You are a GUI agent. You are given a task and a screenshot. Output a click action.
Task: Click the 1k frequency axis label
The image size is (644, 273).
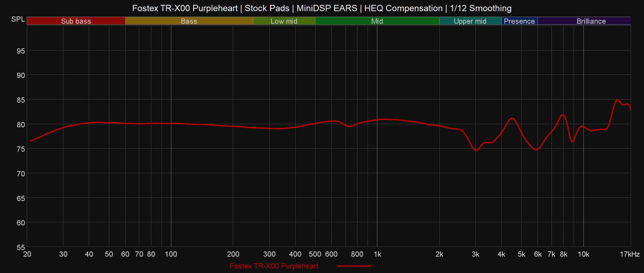click(377, 254)
